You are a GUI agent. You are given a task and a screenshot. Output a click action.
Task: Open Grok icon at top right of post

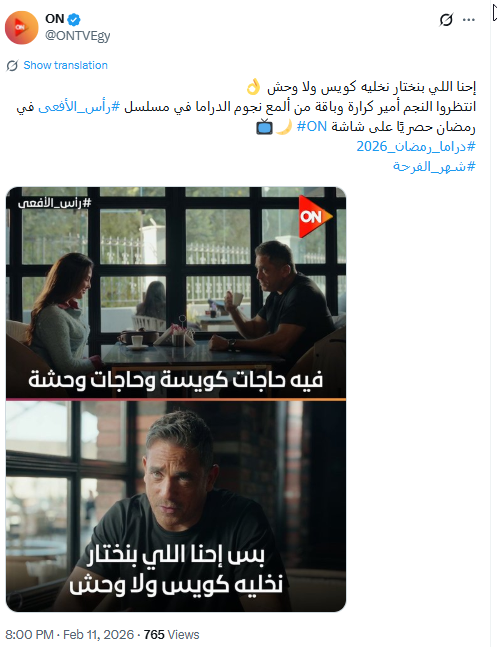[x=446, y=20]
